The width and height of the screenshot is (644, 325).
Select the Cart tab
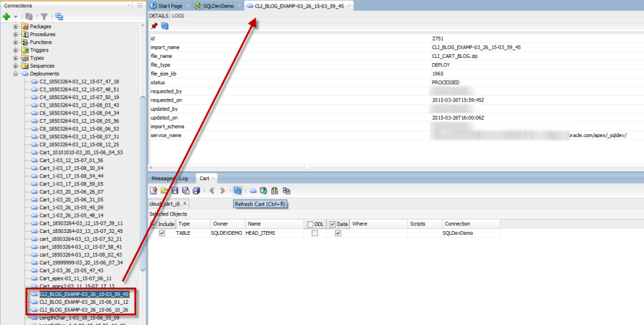(204, 178)
